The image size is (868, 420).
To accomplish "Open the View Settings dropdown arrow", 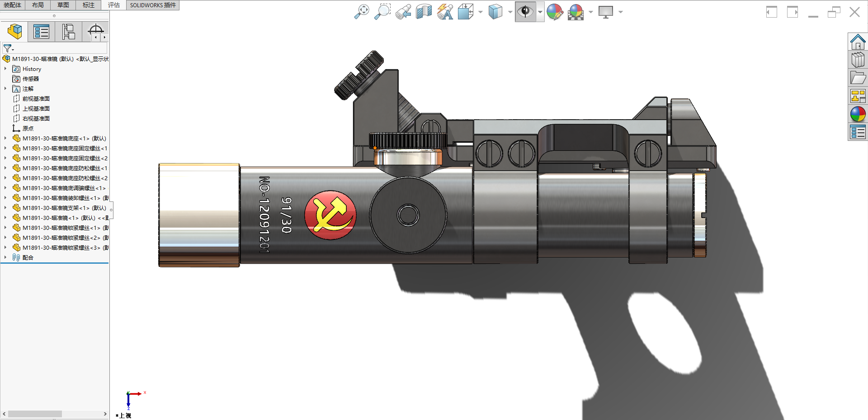I will 621,12.
